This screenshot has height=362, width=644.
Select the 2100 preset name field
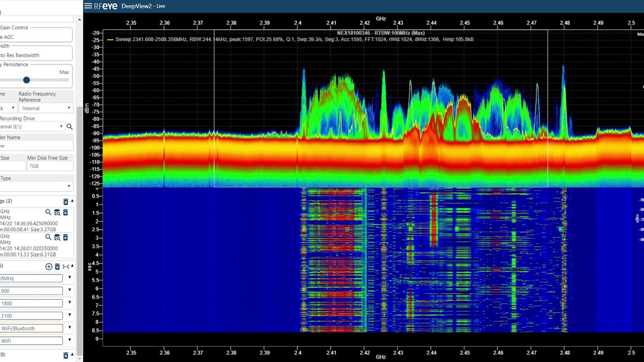[x=31, y=316]
